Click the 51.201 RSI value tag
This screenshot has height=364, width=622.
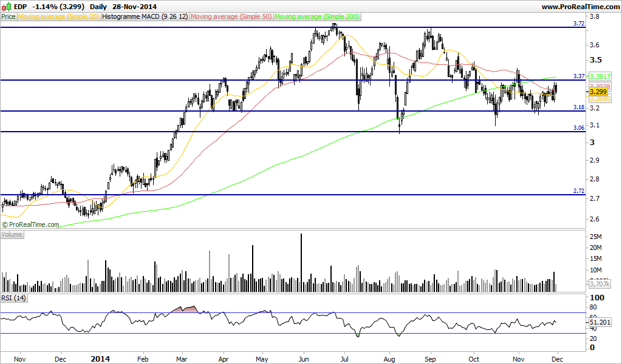click(x=600, y=322)
